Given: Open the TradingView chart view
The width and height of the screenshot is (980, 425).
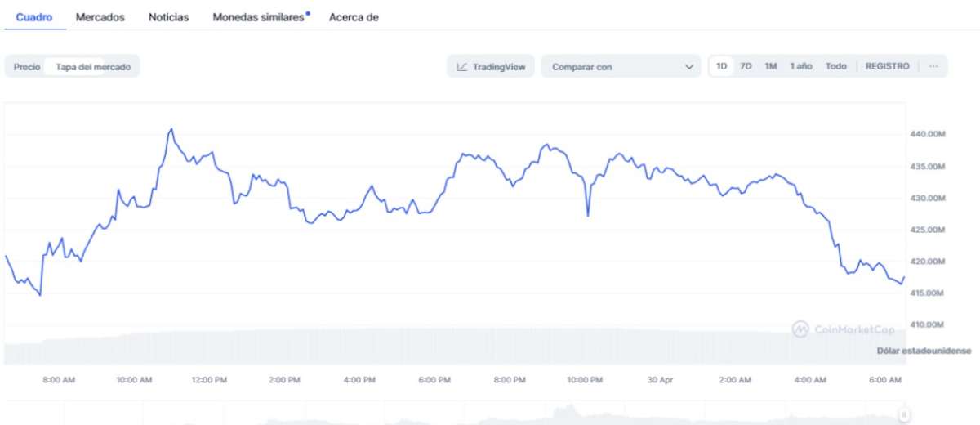Looking at the screenshot, I should [x=490, y=67].
